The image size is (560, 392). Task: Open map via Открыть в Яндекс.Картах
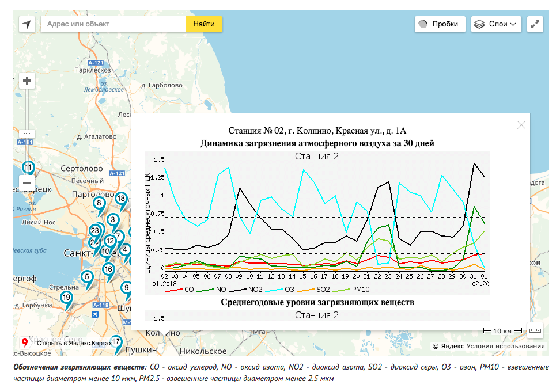tap(74, 343)
